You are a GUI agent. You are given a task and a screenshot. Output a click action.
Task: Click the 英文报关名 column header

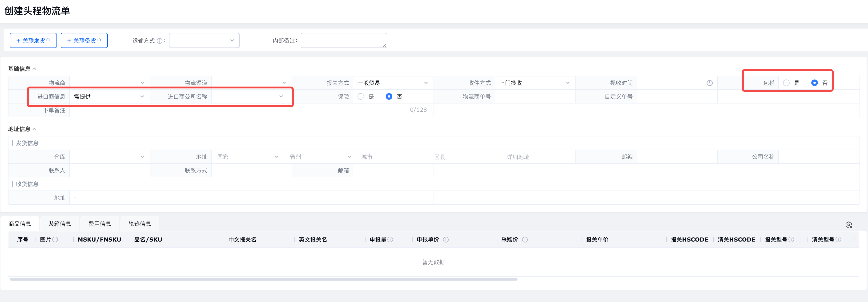click(x=313, y=239)
